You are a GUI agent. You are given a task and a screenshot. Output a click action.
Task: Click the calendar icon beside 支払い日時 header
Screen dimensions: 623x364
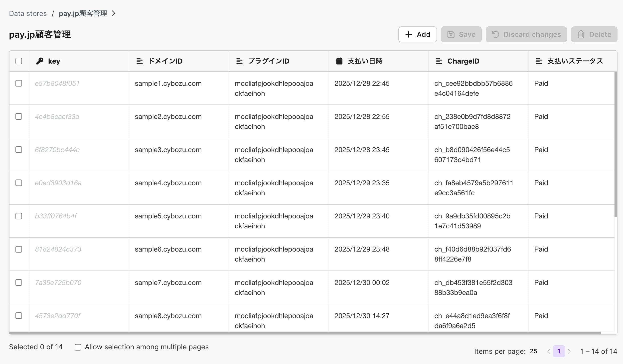click(x=339, y=61)
